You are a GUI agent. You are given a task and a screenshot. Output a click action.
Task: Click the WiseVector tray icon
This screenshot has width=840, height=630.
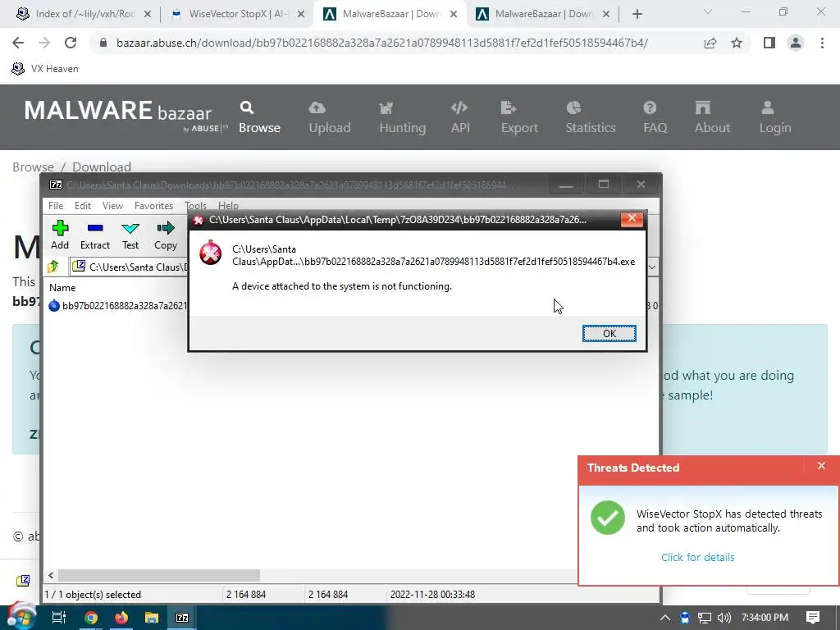(685, 618)
